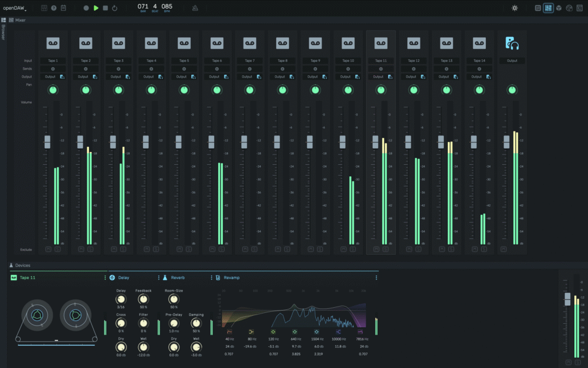588x368 pixels.
Task: Open the Browser panel on the left edge
Action: [3, 33]
